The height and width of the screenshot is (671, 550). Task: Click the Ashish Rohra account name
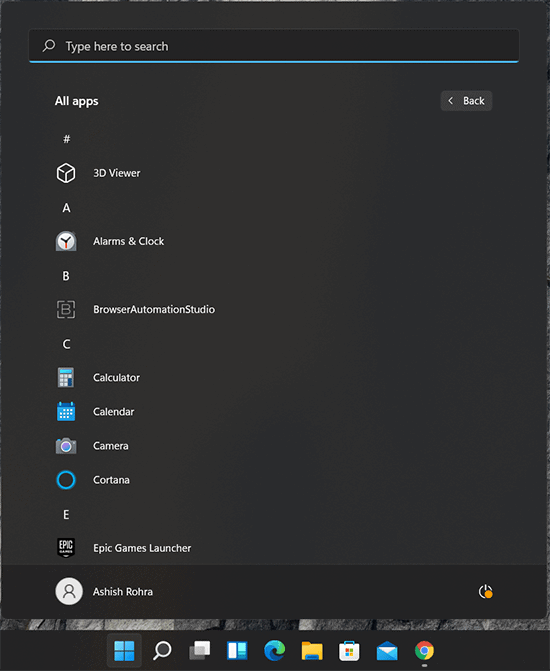(x=123, y=591)
